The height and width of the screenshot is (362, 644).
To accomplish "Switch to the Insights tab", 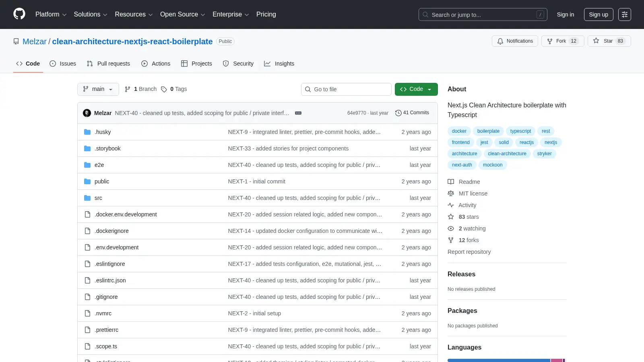I will click(279, 64).
